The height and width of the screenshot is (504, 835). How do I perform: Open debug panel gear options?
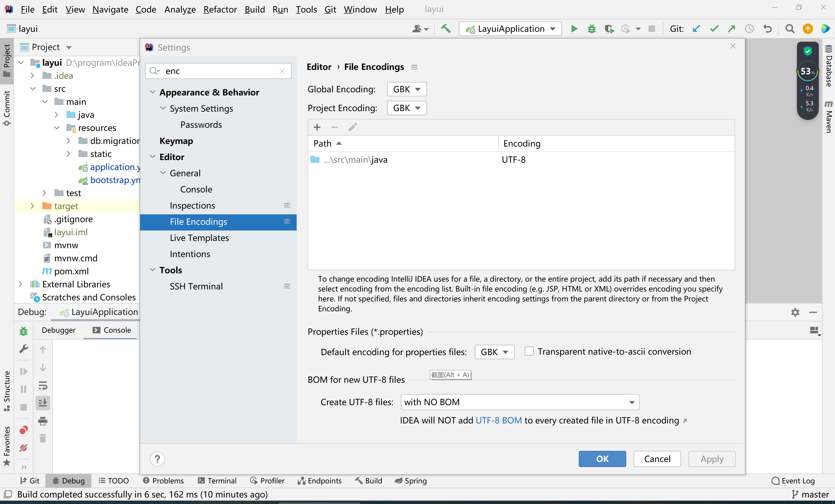tap(795, 312)
